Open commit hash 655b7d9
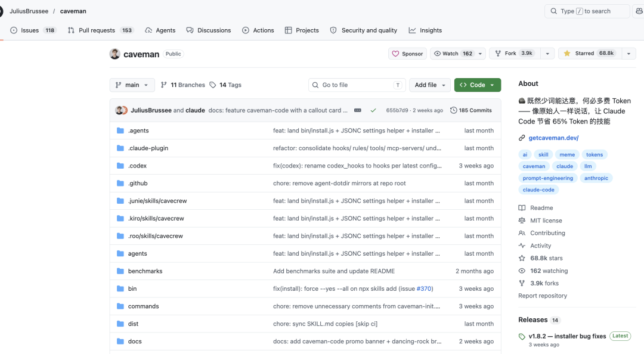 397,110
